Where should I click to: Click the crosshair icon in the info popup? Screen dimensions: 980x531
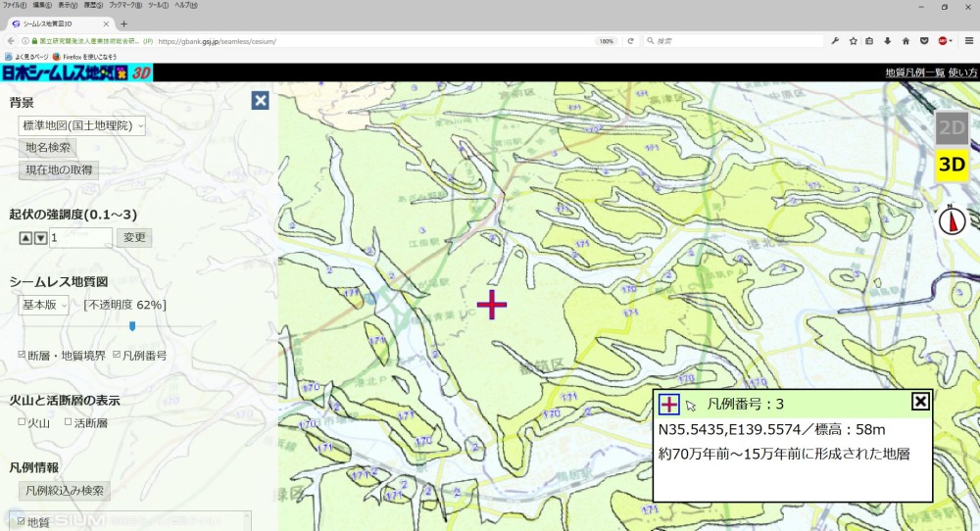[669, 403]
